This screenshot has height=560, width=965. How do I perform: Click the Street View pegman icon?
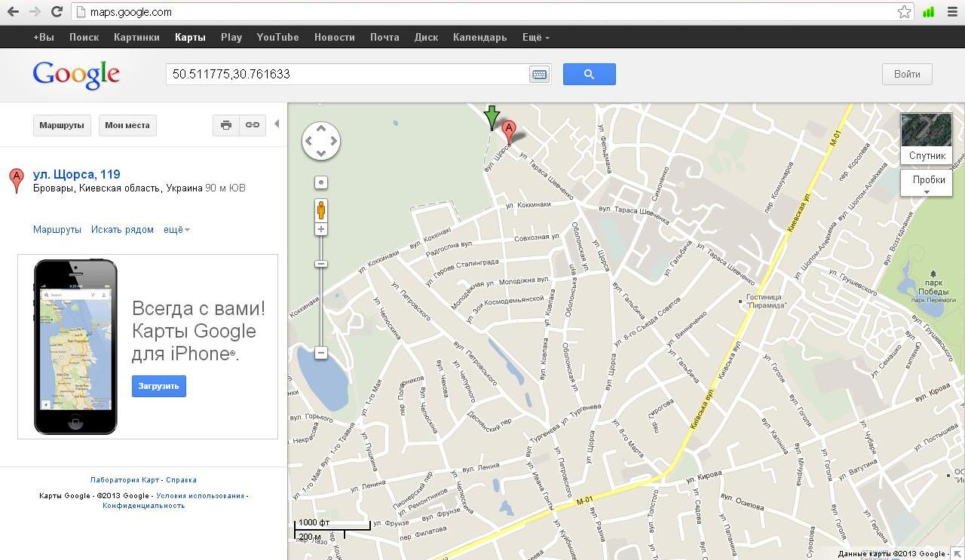(321, 210)
